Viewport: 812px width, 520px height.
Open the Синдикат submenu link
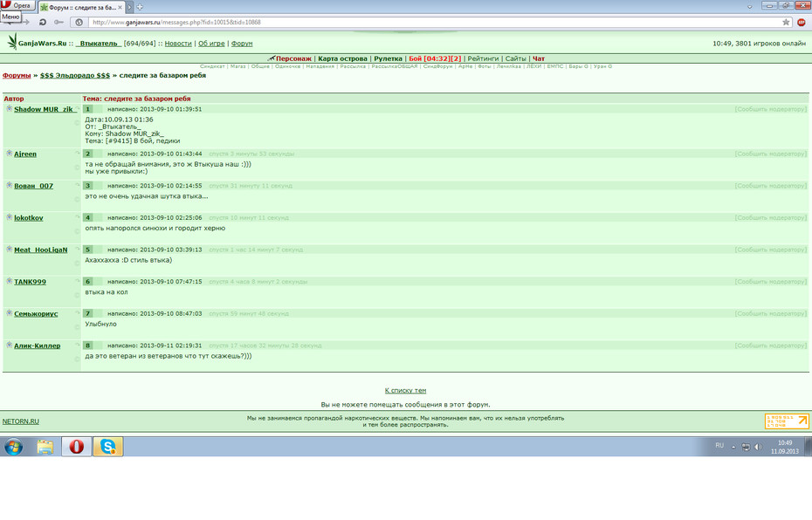coord(212,66)
